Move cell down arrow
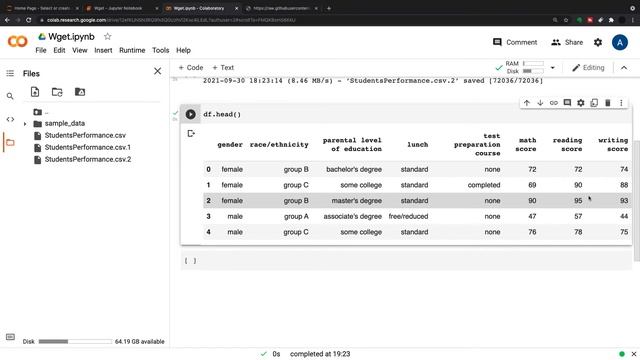 (540, 103)
